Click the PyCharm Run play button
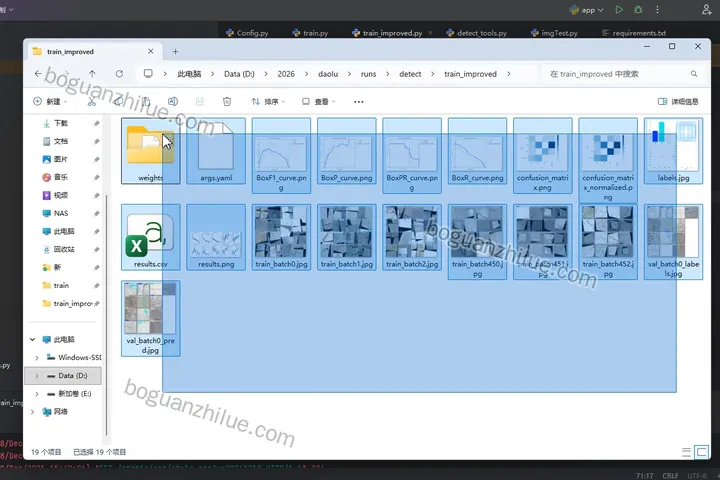Viewport: 720px width, 480px height. pyautogui.click(x=619, y=10)
